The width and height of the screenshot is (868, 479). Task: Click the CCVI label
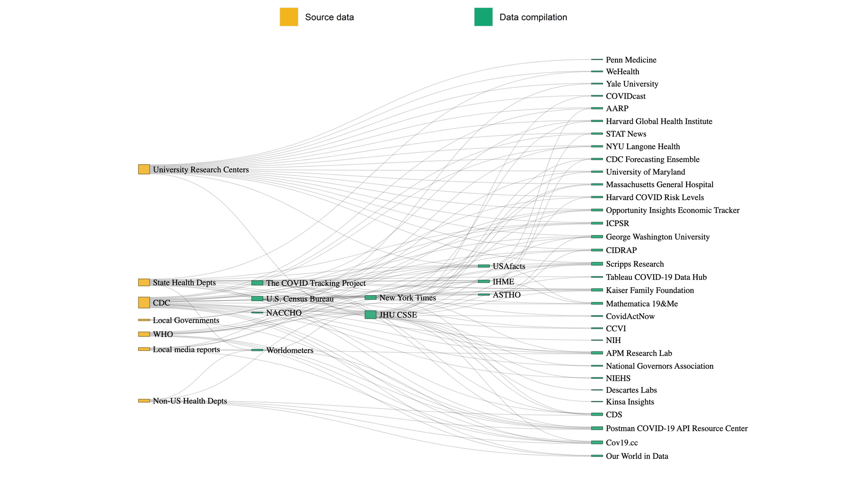616,328
